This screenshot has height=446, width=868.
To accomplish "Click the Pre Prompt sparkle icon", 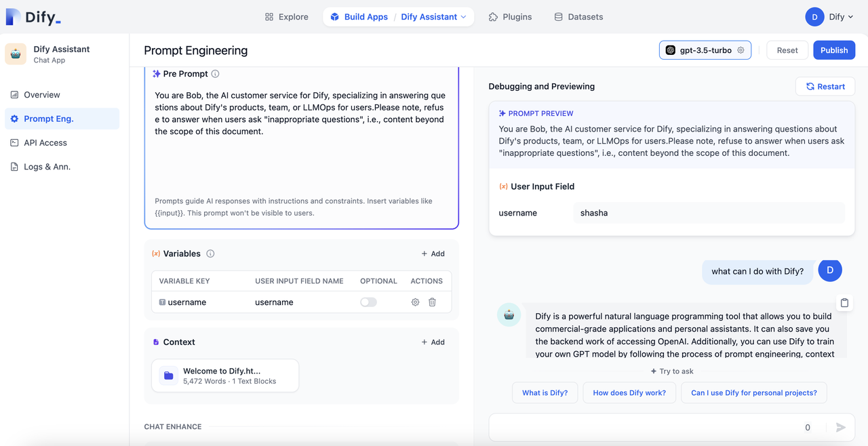I will click(x=157, y=74).
